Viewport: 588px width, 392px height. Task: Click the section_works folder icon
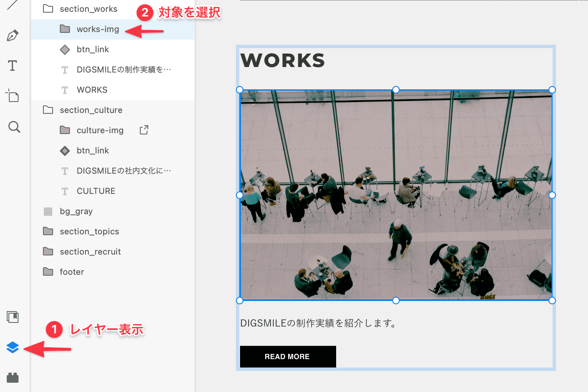[48, 9]
